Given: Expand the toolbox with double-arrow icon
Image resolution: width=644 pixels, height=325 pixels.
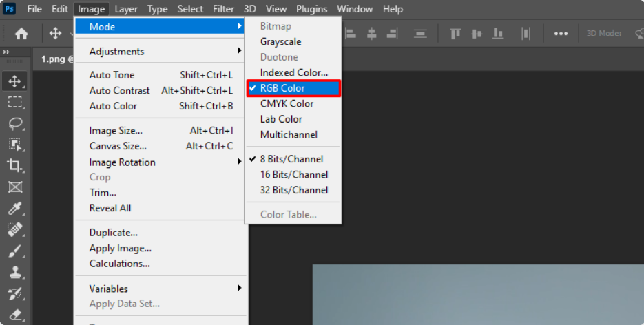Looking at the screenshot, I should (x=6, y=52).
